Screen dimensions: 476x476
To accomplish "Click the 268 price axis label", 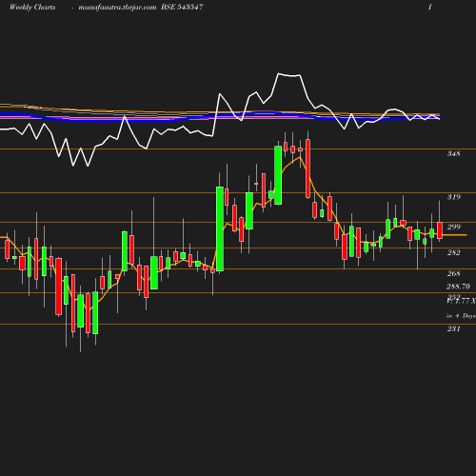I will click(x=453, y=273).
